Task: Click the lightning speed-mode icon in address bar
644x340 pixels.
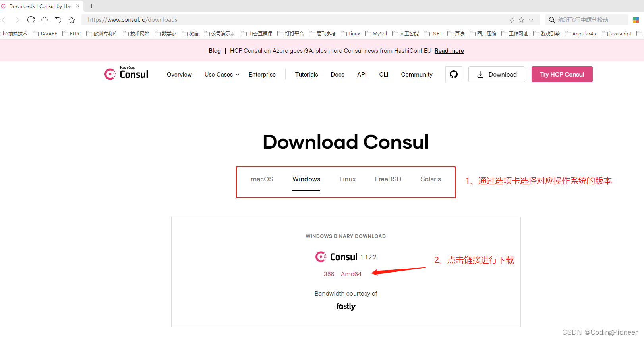Action: tap(512, 20)
